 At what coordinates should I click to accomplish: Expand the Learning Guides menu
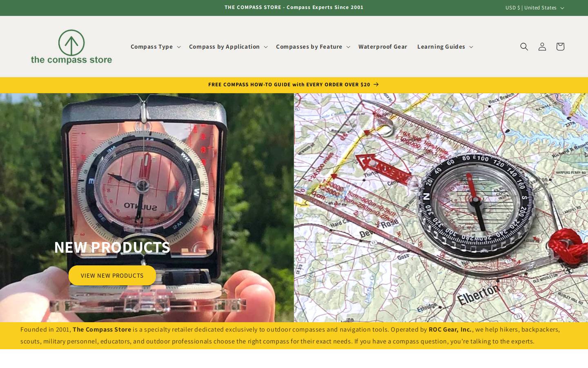tap(445, 47)
